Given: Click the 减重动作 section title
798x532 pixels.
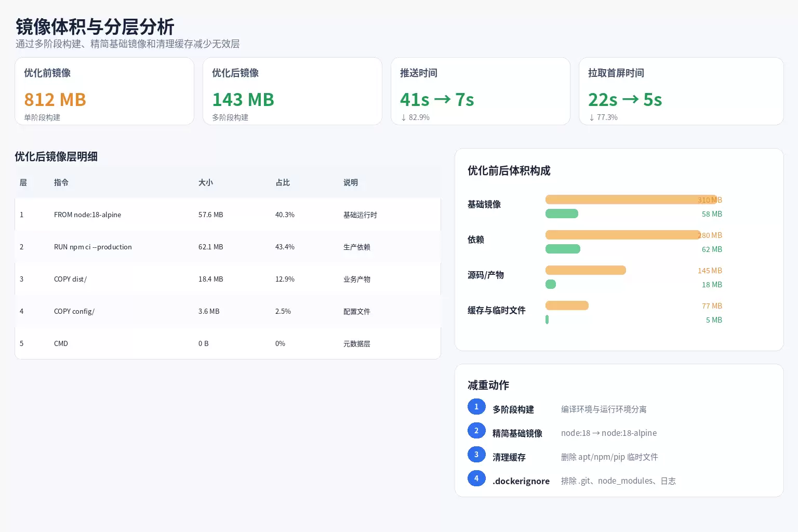Looking at the screenshot, I should 488,385.
